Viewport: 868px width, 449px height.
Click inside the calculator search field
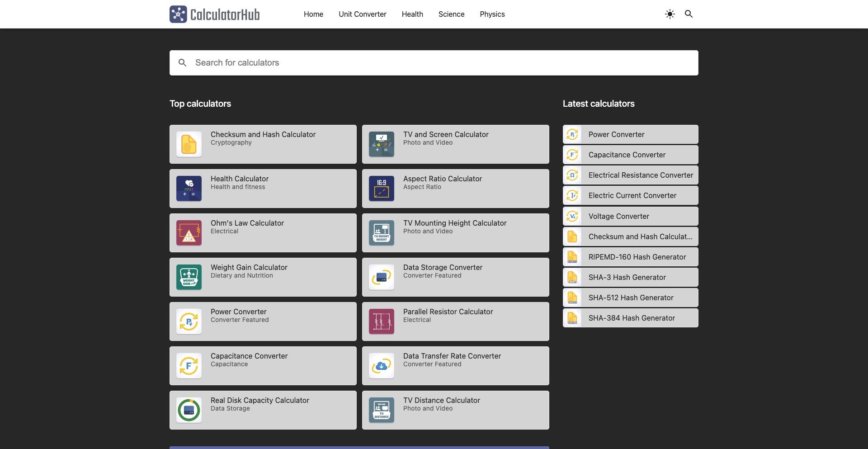[x=434, y=62]
